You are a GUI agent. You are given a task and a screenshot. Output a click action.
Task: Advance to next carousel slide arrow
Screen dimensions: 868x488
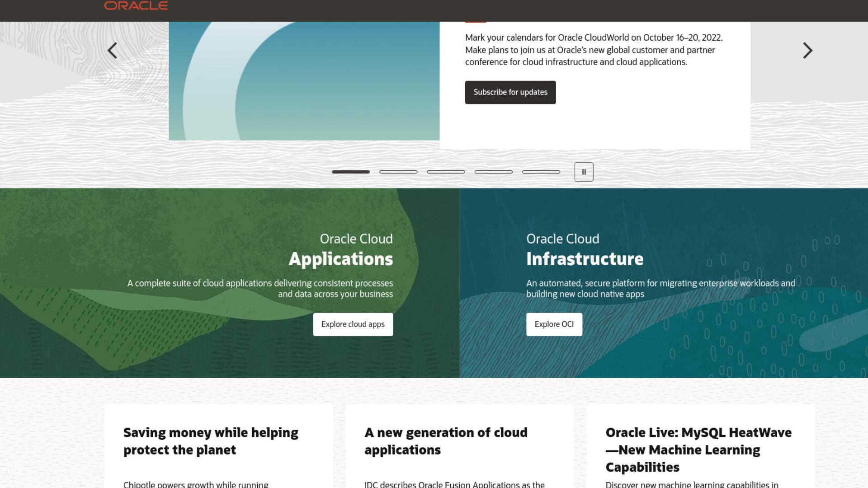(807, 50)
